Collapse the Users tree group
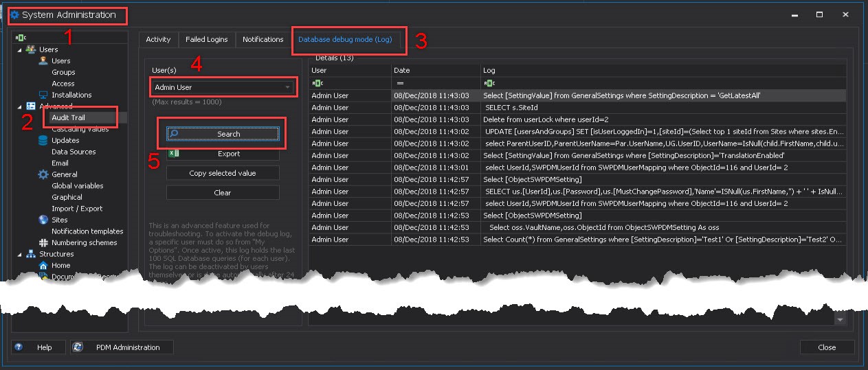This screenshot has width=868, height=370. pos(19,49)
